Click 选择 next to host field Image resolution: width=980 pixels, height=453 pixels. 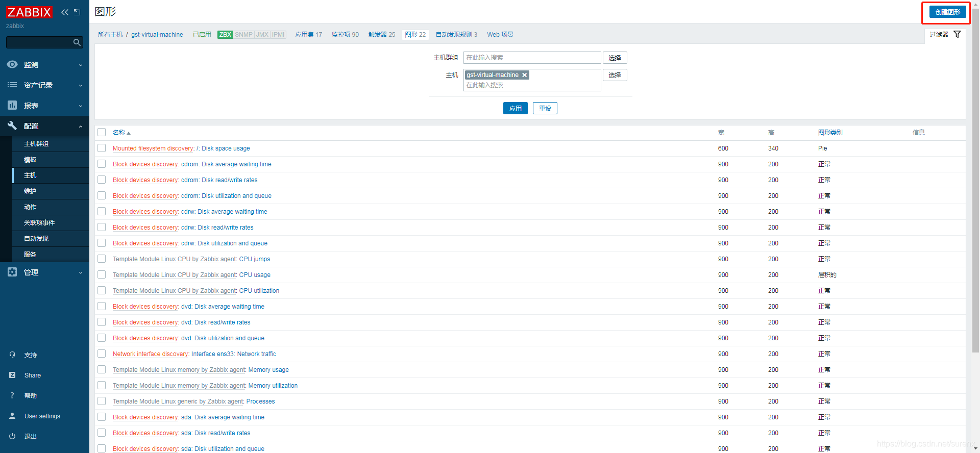[x=615, y=75]
